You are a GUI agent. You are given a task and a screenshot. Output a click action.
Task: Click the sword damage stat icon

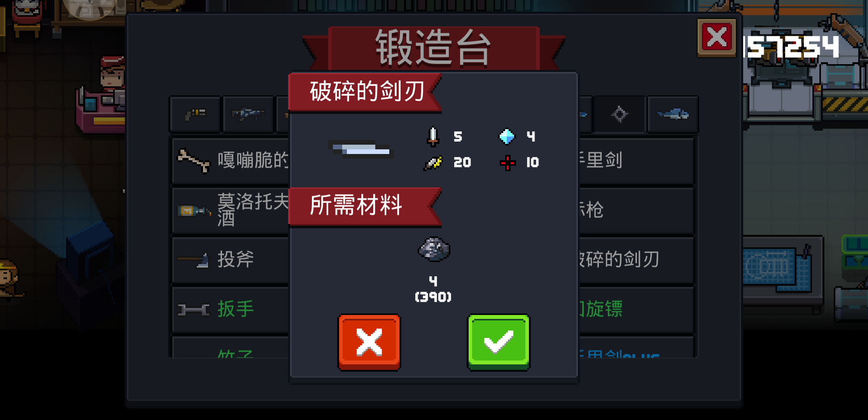tap(433, 136)
